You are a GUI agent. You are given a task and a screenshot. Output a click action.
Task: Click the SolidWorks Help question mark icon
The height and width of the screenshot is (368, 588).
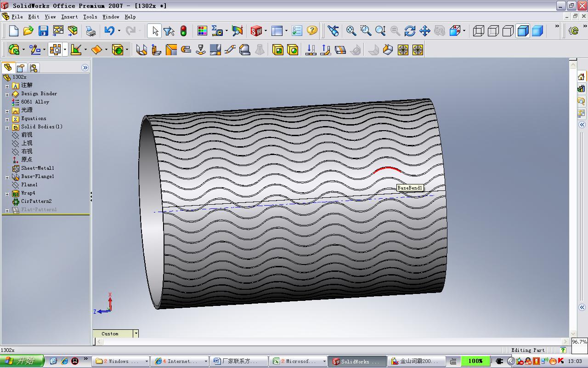click(x=312, y=31)
